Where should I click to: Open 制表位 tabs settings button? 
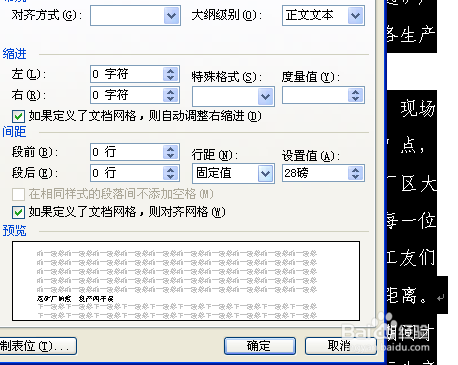[38, 346]
